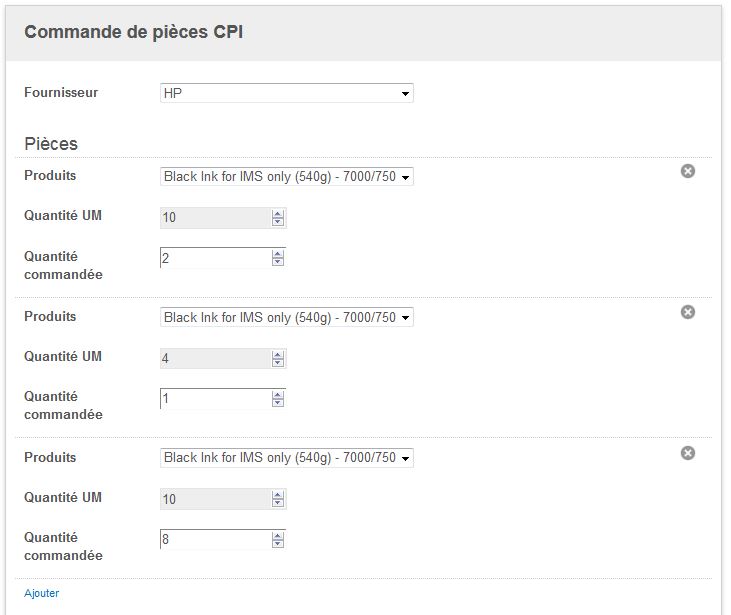731x615 pixels.
Task: Click second Quantité commandée field containing 1
Action: (215, 399)
